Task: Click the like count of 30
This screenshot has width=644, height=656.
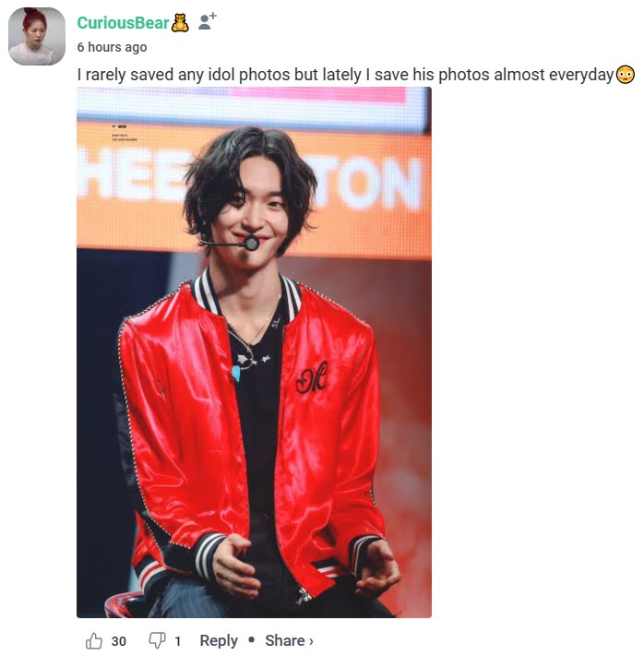Action: (x=119, y=641)
